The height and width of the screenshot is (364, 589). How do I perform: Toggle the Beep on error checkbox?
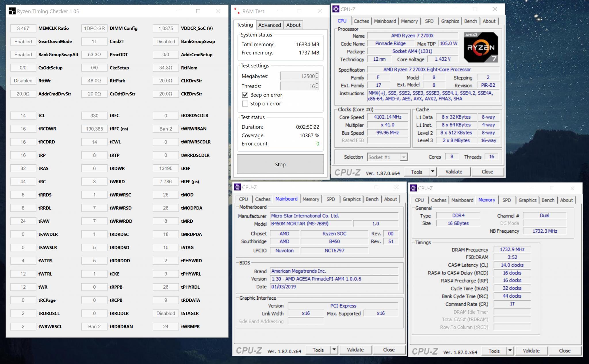245,95
